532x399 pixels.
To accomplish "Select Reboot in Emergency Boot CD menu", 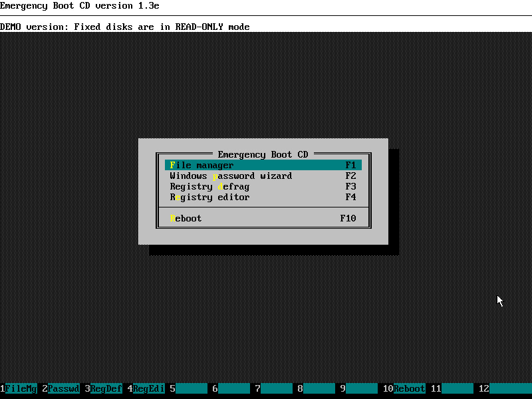I will click(263, 218).
